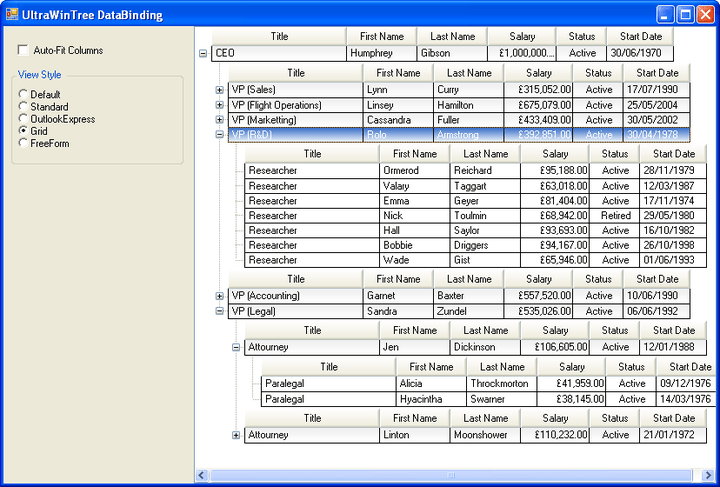Select the VP (Sales) title cell

296,90
